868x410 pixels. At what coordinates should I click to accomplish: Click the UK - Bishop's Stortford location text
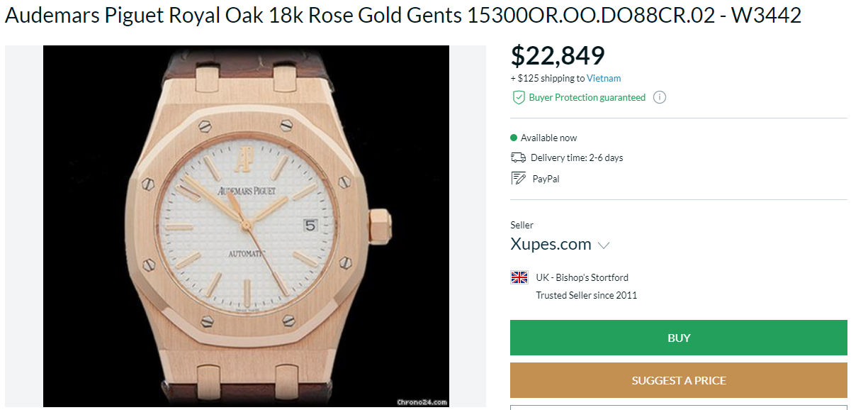[x=582, y=277]
